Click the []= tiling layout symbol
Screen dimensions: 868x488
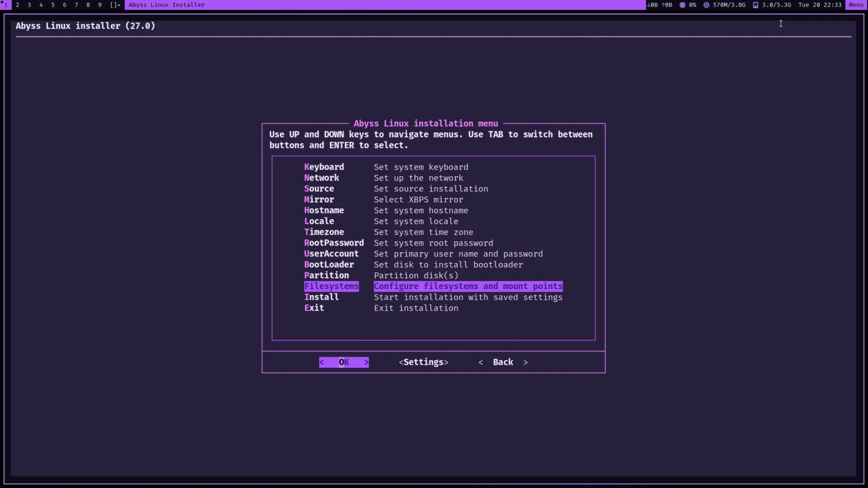(x=115, y=5)
